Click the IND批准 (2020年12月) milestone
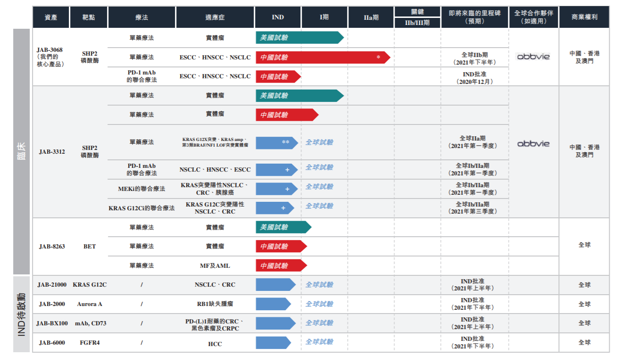 click(x=475, y=78)
